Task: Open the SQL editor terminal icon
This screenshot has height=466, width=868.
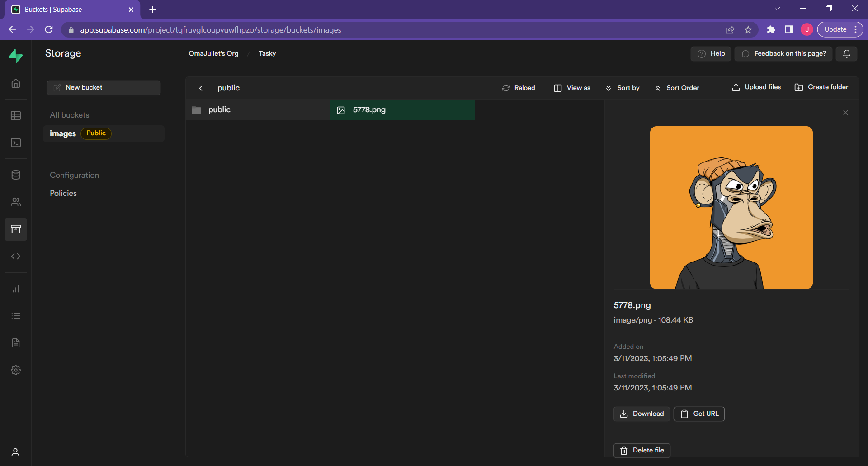Action: 16,143
